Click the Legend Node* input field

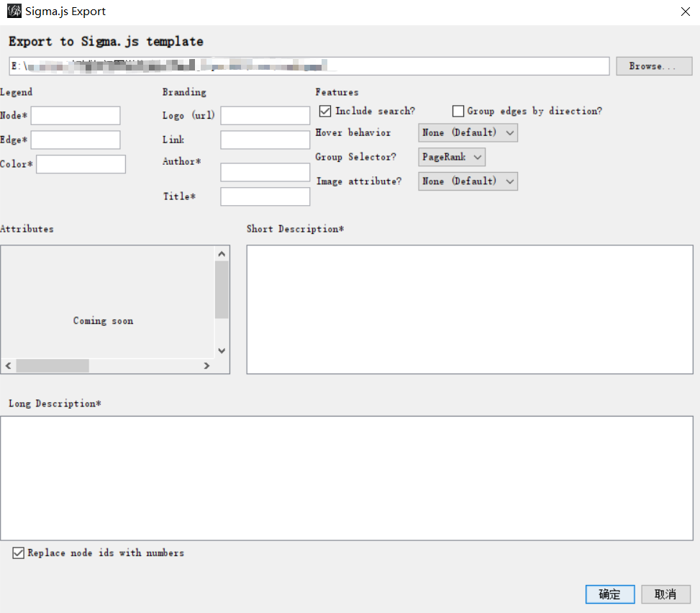76,116
